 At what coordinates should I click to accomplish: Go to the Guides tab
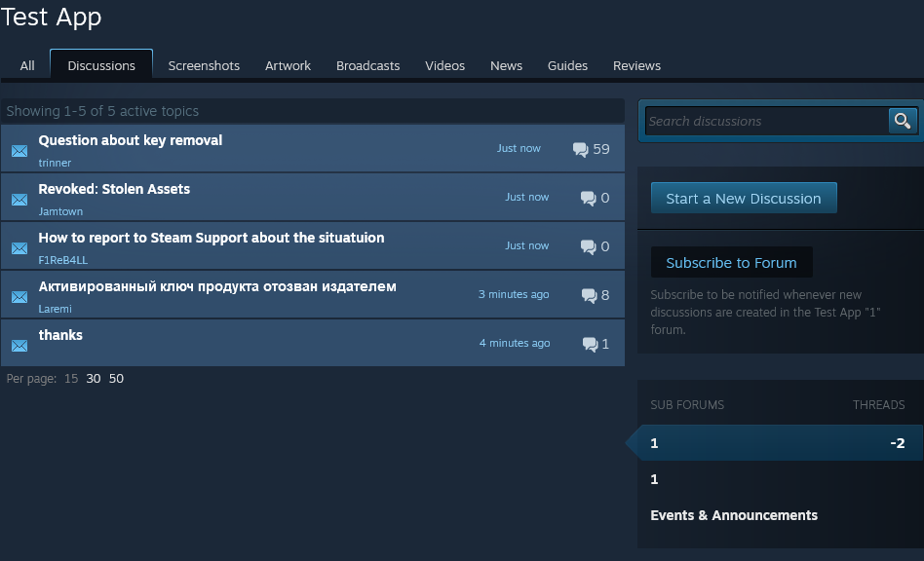pos(567,66)
